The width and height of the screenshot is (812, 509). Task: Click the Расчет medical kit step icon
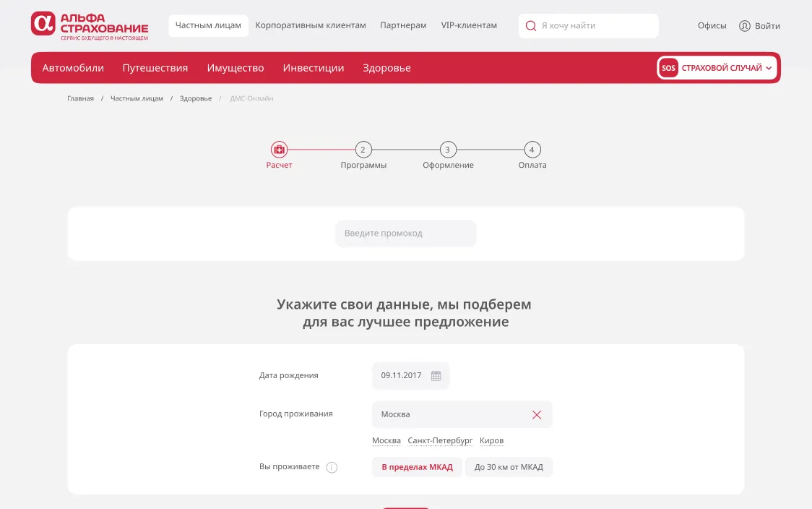point(279,150)
